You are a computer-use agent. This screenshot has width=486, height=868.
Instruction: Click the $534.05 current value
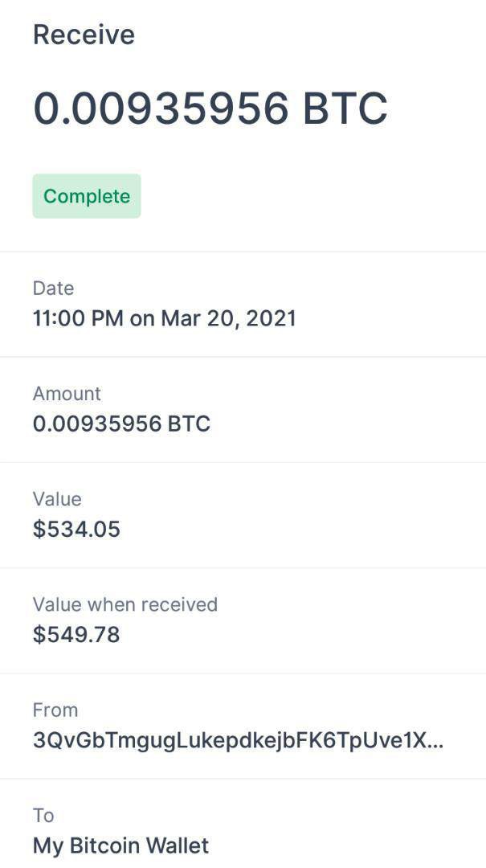click(x=76, y=529)
